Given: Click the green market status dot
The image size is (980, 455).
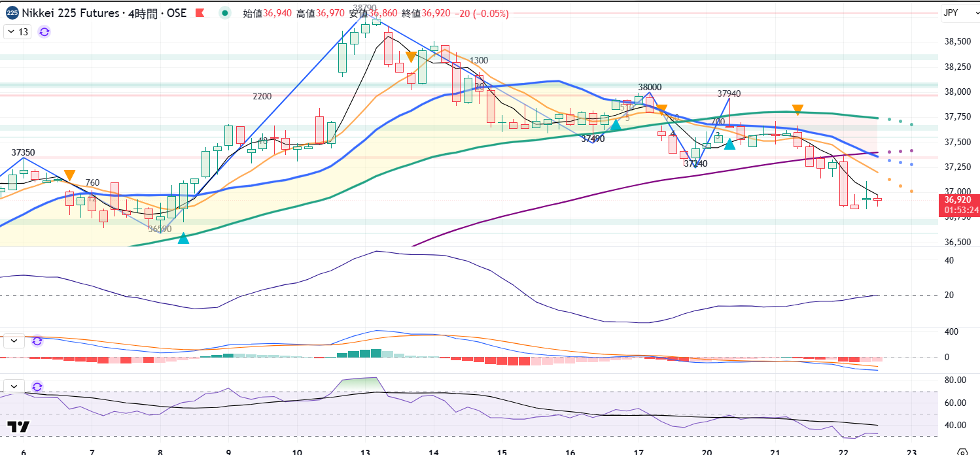Looking at the screenshot, I should (225, 12).
